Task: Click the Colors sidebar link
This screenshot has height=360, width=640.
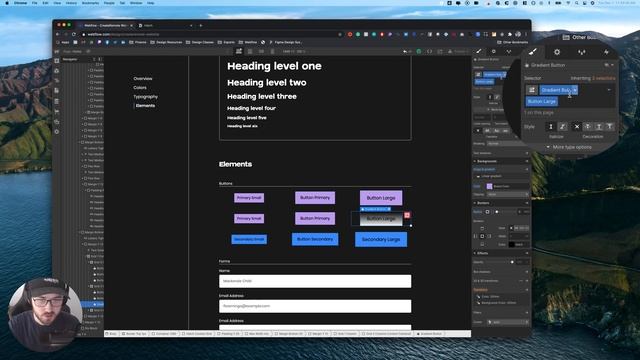Action: (140, 87)
